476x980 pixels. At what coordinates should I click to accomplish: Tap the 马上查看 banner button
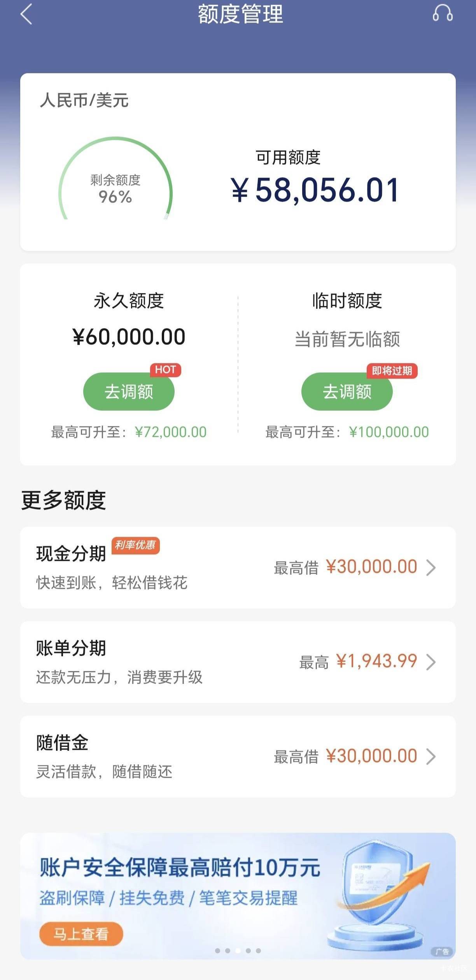point(81,933)
